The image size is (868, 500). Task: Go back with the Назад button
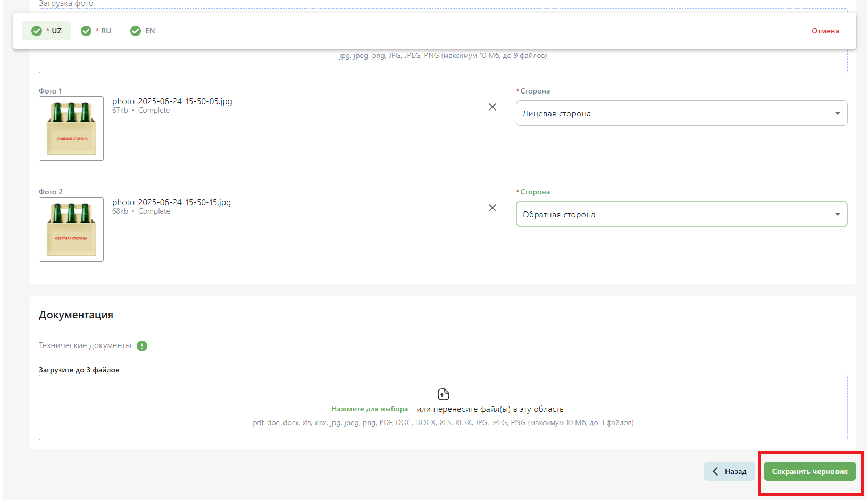(x=729, y=471)
